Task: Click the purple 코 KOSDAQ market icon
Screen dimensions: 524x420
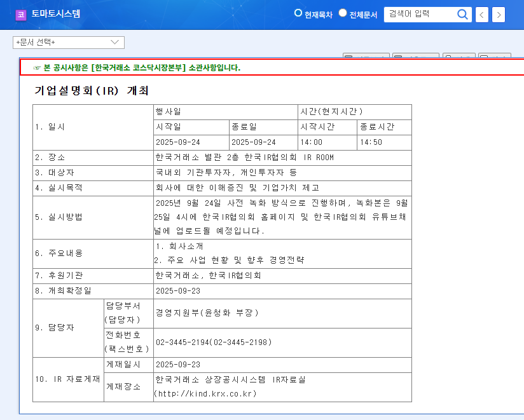Action: [x=21, y=15]
